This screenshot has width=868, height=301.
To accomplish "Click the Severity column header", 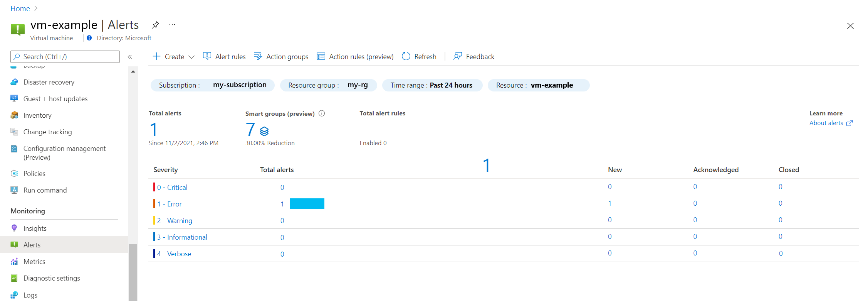I will (166, 170).
